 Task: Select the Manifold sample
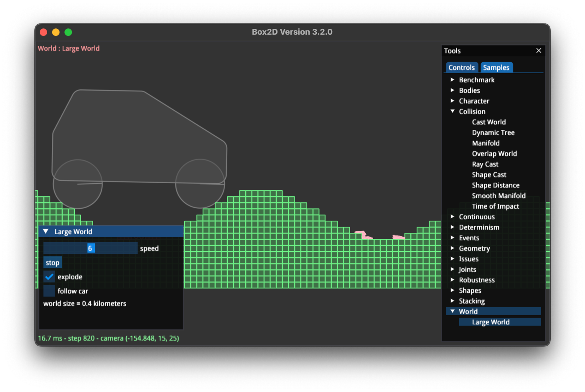pos(486,143)
